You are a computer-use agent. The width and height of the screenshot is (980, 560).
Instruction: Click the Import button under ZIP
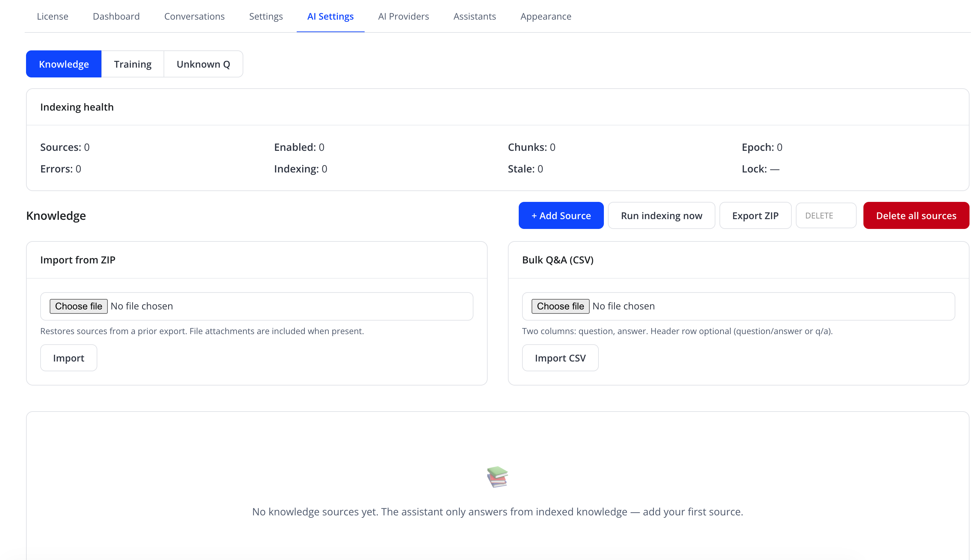[x=68, y=358]
